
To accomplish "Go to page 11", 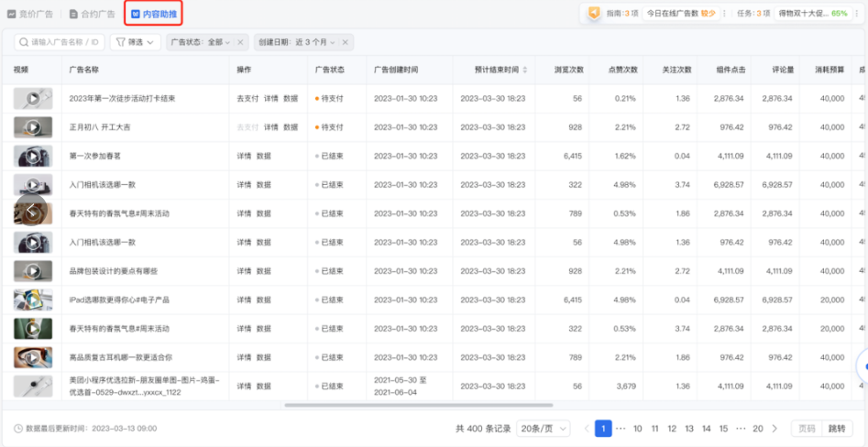I will point(654,428).
